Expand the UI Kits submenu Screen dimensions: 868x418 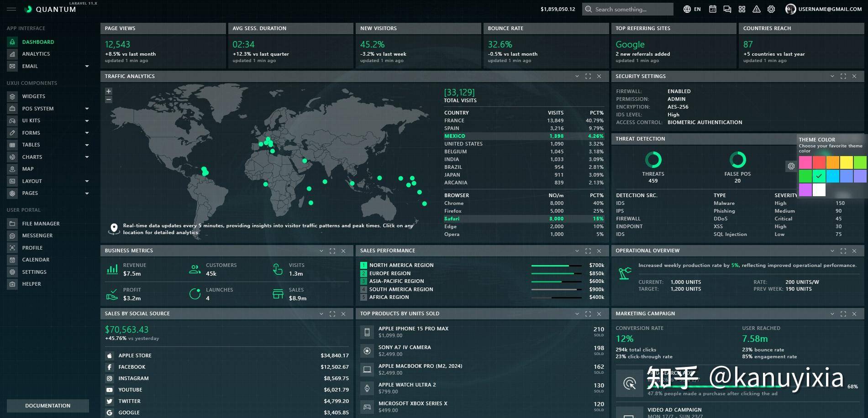87,121
